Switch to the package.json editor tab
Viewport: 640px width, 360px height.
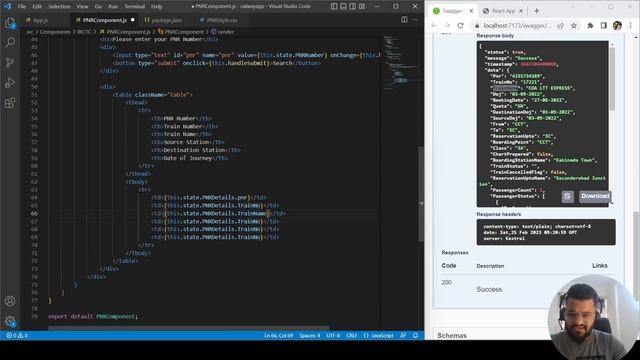pyautogui.click(x=163, y=20)
